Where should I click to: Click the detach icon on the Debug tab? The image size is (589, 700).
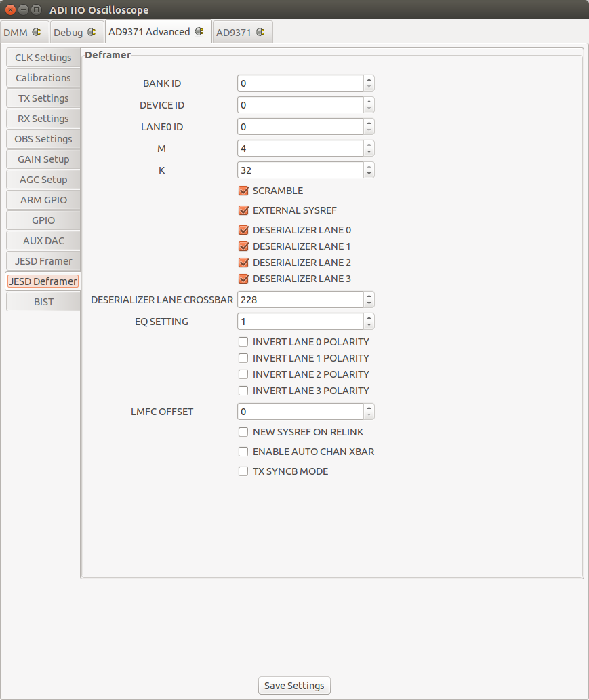coord(92,32)
